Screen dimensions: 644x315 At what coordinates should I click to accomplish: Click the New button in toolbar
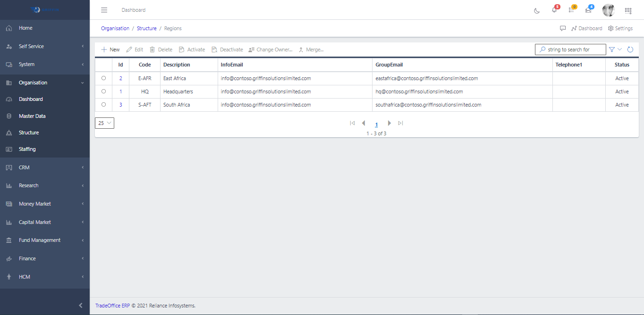click(x=110, y=50)
